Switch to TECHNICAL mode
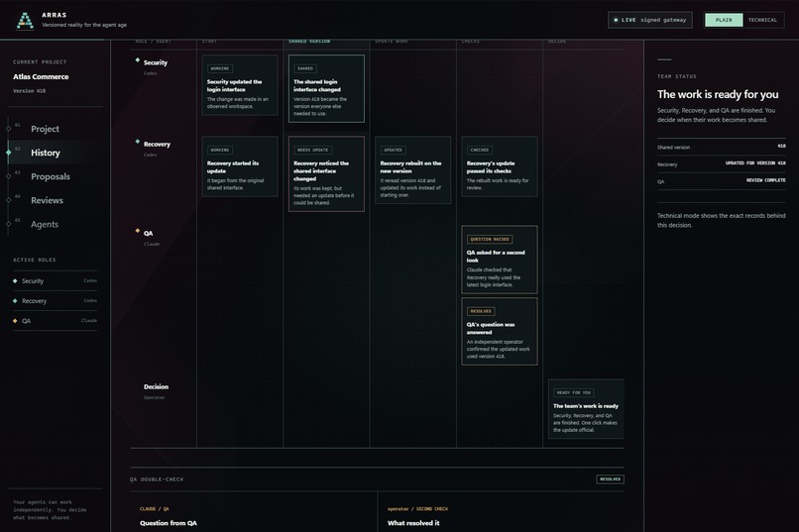Viewport: 799px width, 532px height. 763,20
